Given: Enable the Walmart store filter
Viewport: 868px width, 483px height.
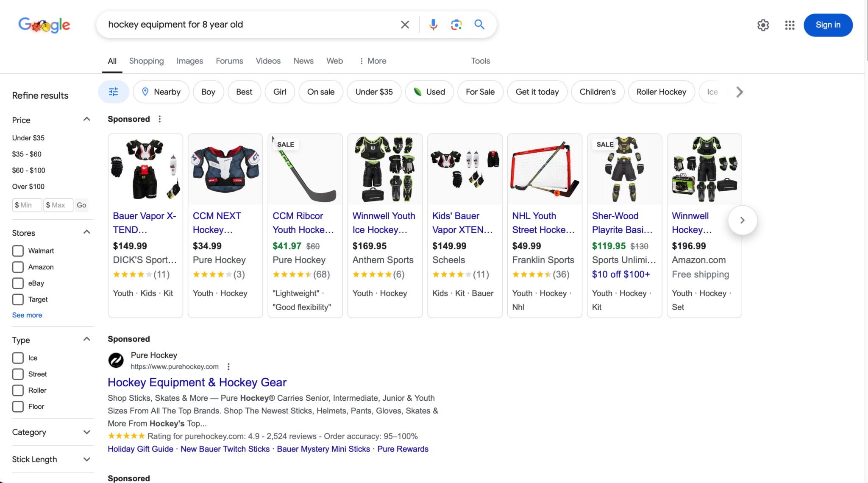Looking at the screenshot, I should tap(18, 251).
